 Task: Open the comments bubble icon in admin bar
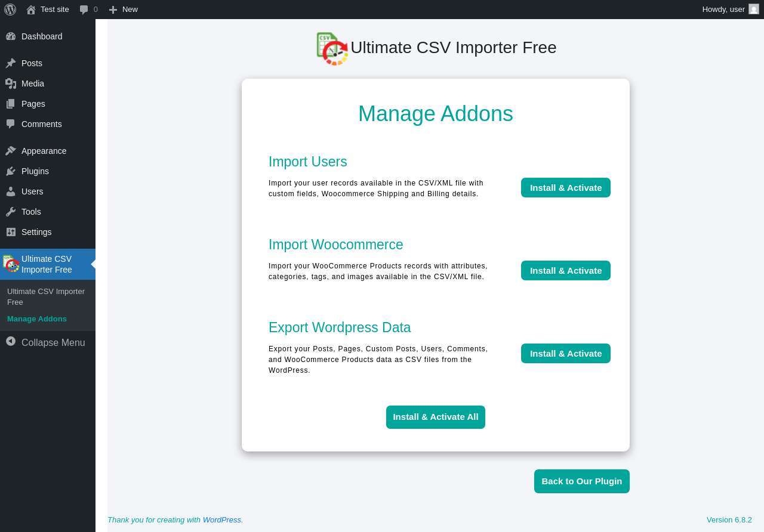click(x=84, y=10)
